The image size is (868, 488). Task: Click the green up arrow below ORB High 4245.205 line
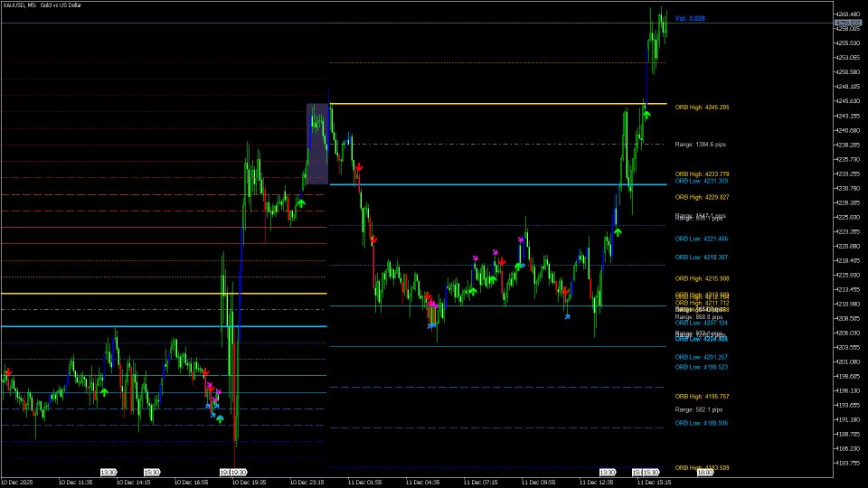coord(646,115)
